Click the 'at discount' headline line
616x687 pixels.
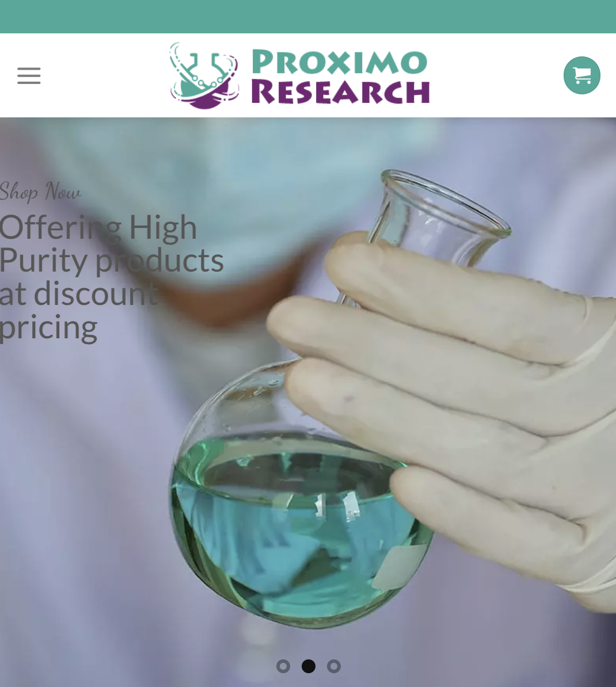click(x=79, y=293)
